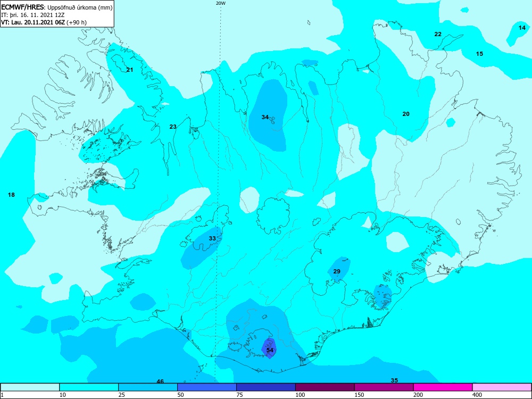Screen dimensions: 532x399
Task: Click the precipitation value 34 in the north
Action: pos(265,117)
